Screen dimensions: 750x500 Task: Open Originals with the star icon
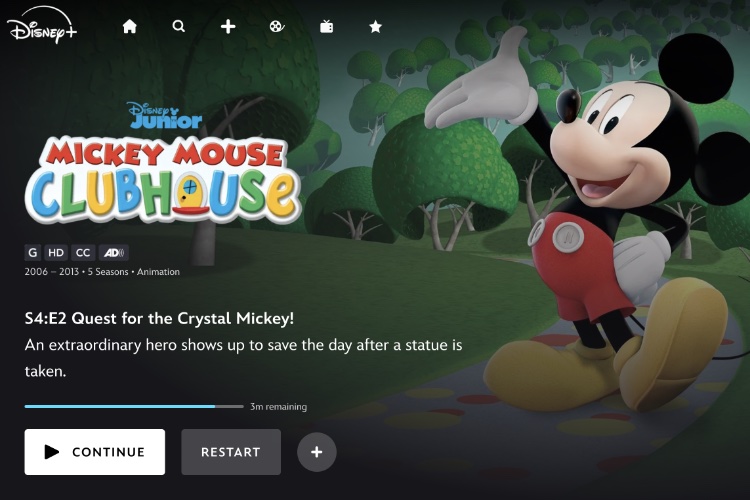375,26
